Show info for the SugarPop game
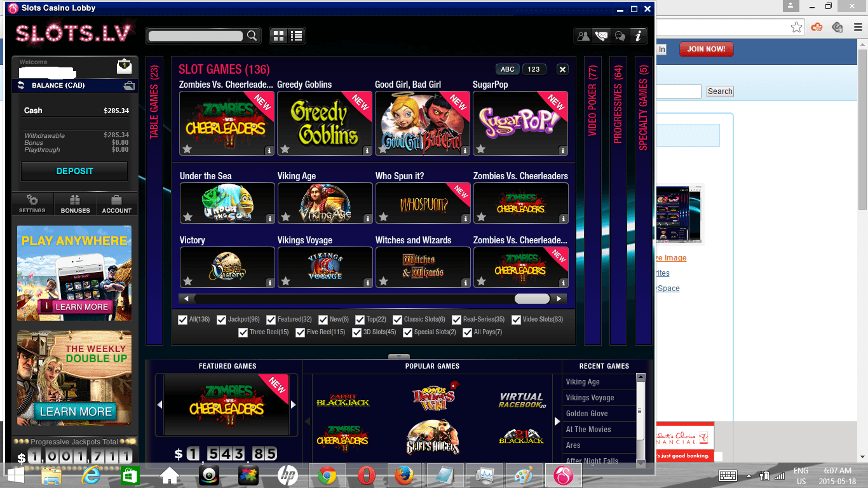868x488 pixels. 563,151
